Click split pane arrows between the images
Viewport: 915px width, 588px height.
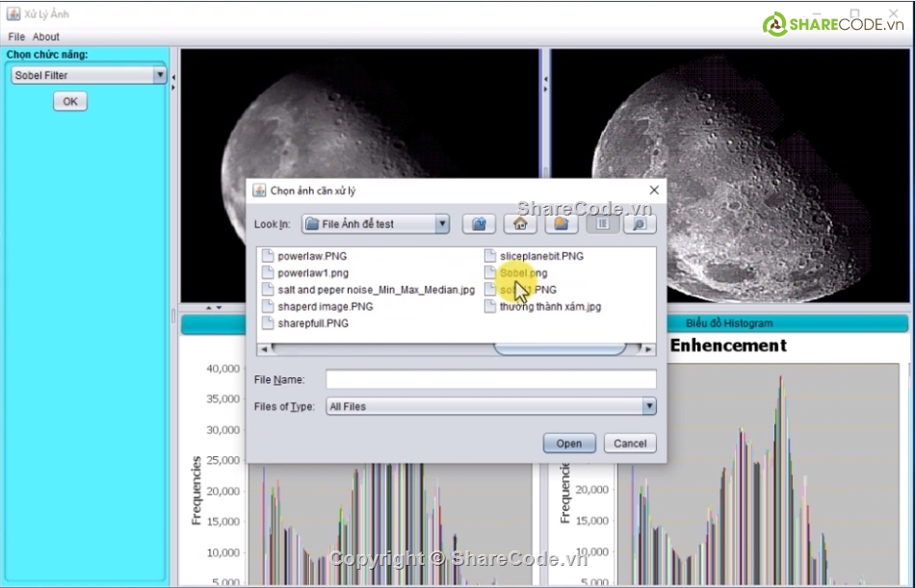545,84
